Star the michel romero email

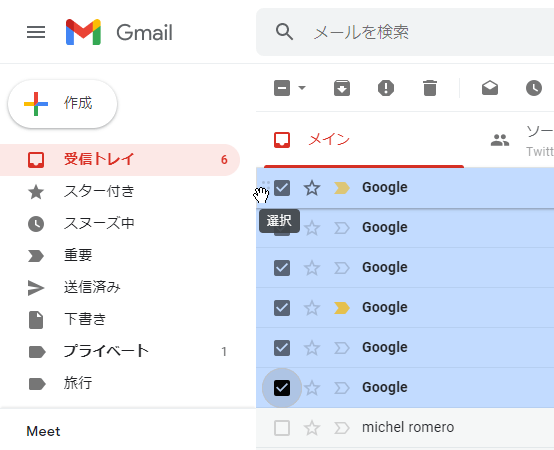click(x=312, y=428)
